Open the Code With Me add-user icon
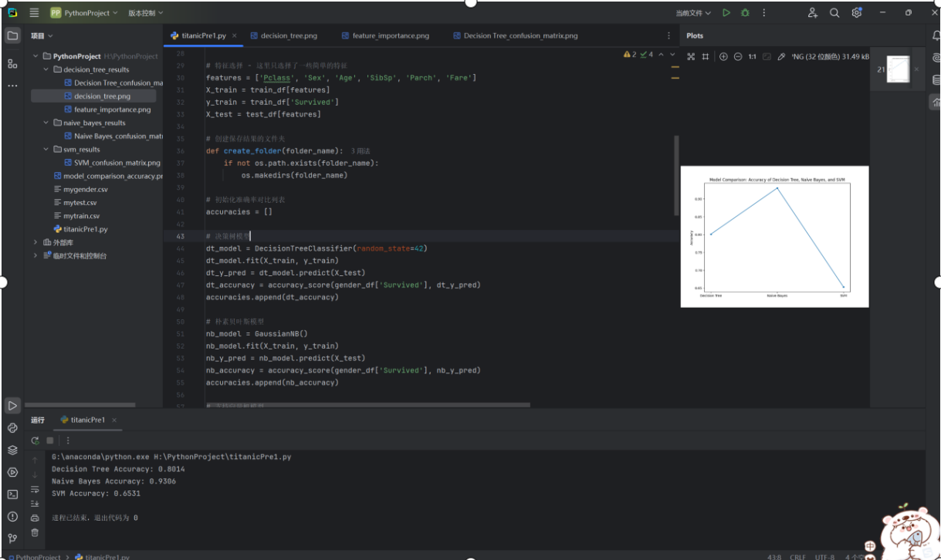Image resolution: width=941 pixels, height=560 pixels. click(x=813, y=13)
